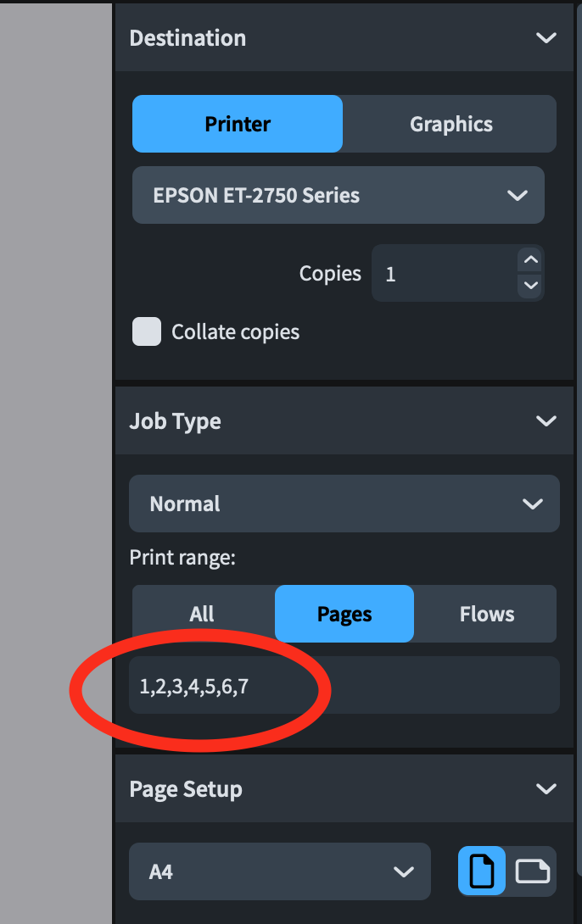Click the Copies number field

(445, 274)
